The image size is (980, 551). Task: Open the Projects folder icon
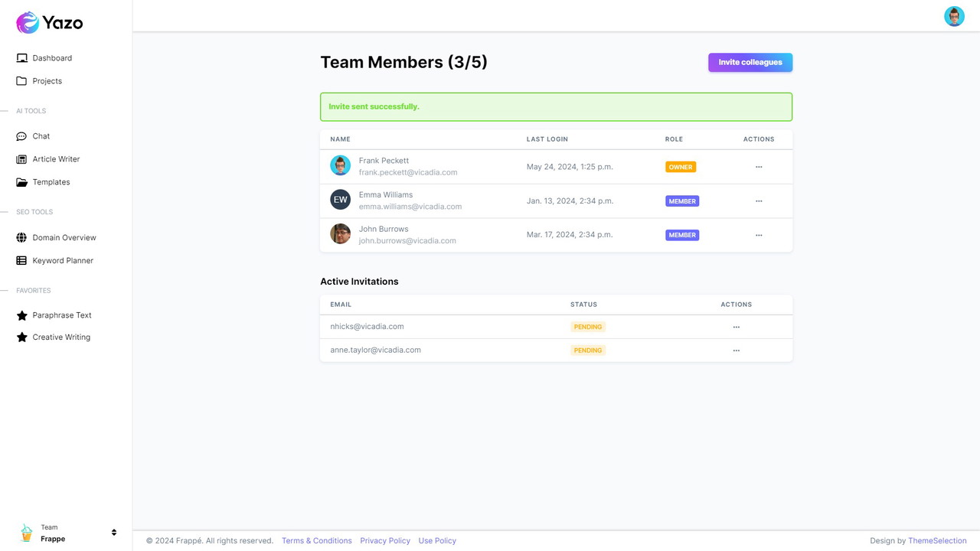click(x=21, y=81)
